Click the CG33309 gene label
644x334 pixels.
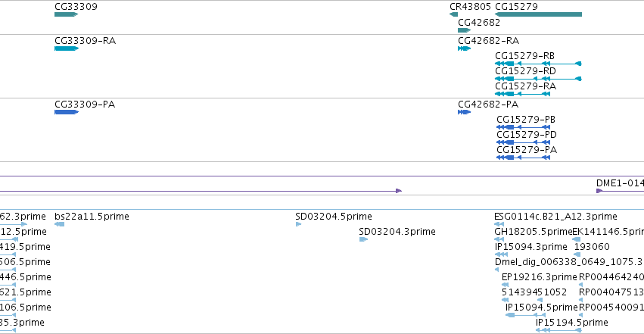point(76,7)
